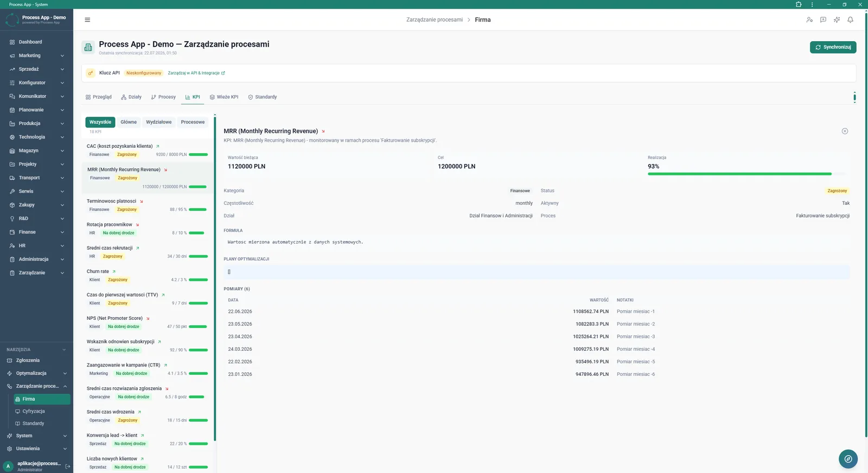Image resolution: width=868 pixels, height=473 pixels.
Task: Switch to the Procesy tab
Action: point(163,97)
